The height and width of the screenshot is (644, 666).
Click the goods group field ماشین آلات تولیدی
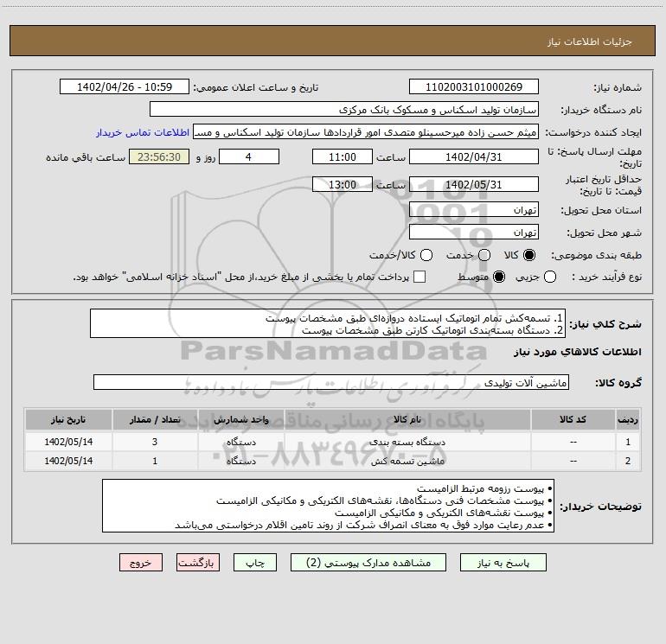click(331, 382)
